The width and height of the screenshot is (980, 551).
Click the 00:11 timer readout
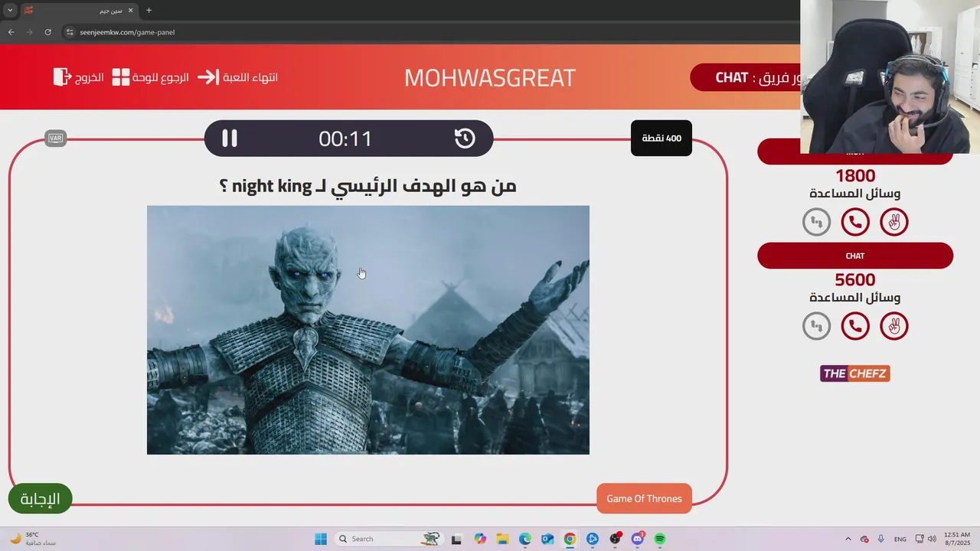coord(345,139)
